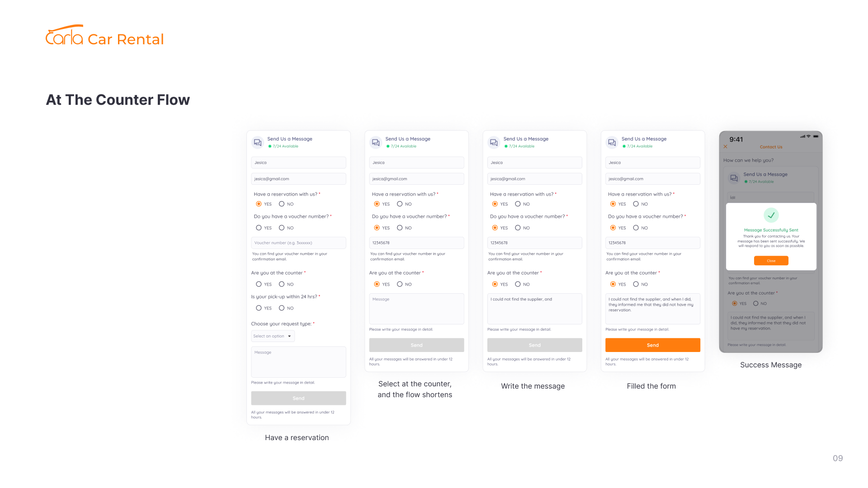Tap the battery icon in the phone status bar

pyautogui.click(x=816, y=136)
